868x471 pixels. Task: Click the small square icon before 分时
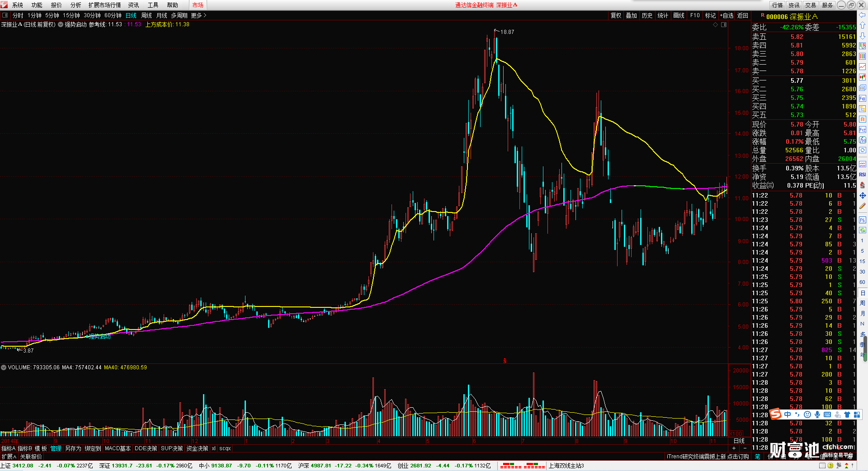tap(5, 15)
